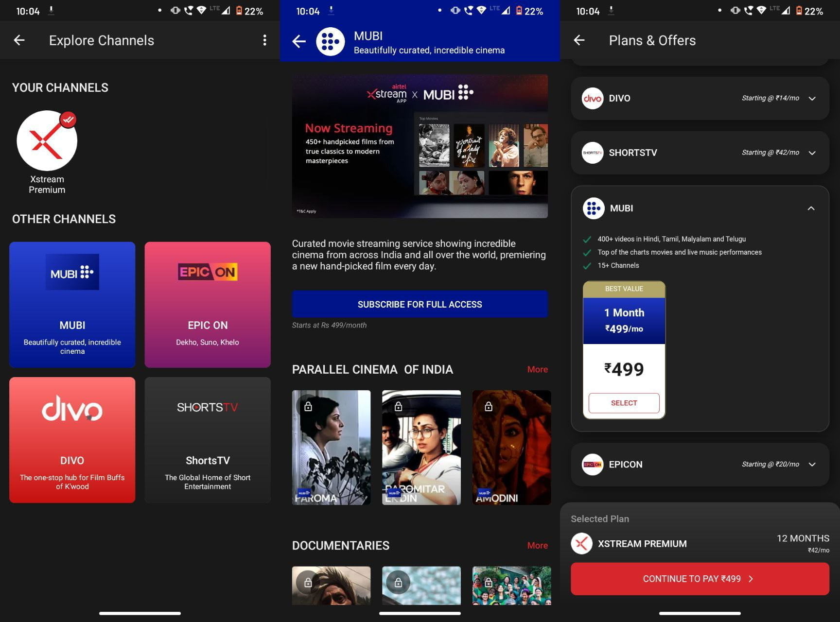Expand the EPICON plan row chevron
Image resolution: width=840 pixels, height=622 pixels.
[812, 465]
